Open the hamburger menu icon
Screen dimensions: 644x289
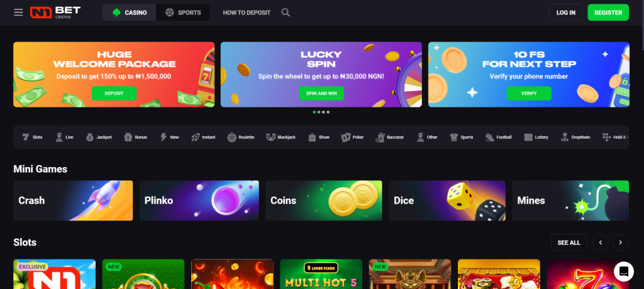pyautogui.click(x=18, y=13)
